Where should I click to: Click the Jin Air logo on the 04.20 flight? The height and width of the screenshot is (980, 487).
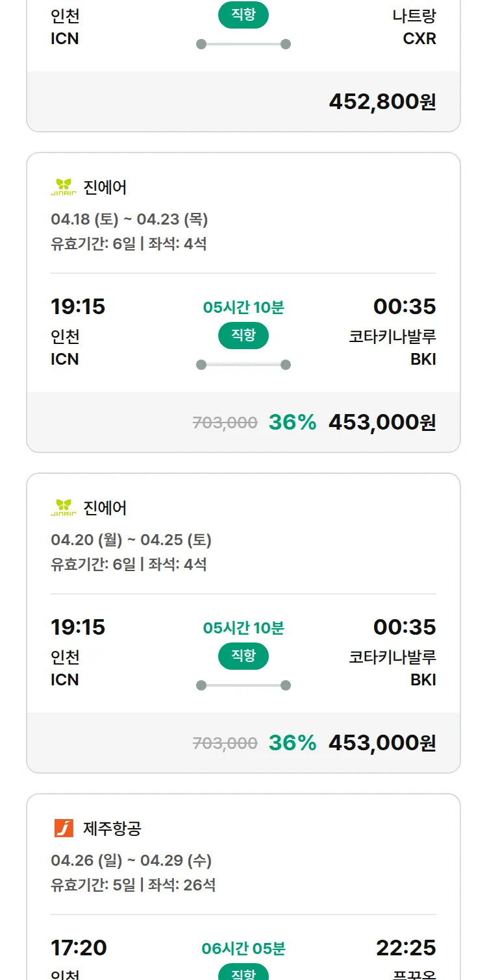tap(64, 508)
